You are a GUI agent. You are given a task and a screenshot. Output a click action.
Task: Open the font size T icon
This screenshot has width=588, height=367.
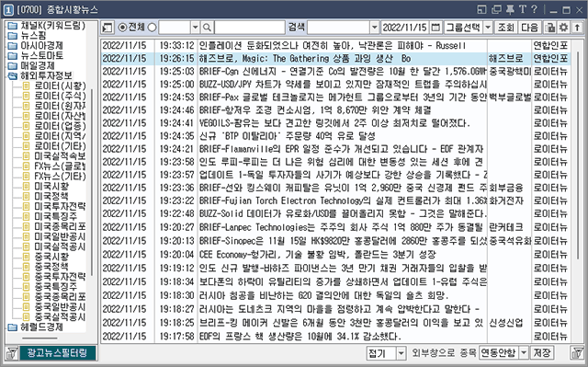pyautogui.click(x=523, y=9)
